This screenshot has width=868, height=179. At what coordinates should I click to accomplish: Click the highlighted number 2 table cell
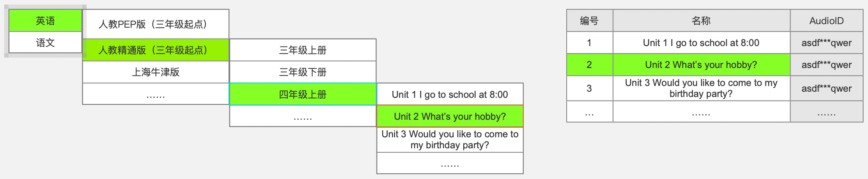tap(589, 65)
